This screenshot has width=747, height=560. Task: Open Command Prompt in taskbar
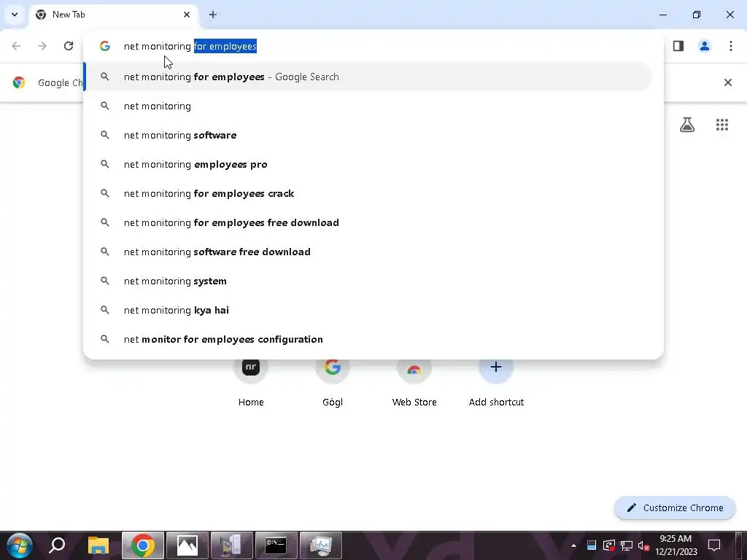[x=276, y=545]
